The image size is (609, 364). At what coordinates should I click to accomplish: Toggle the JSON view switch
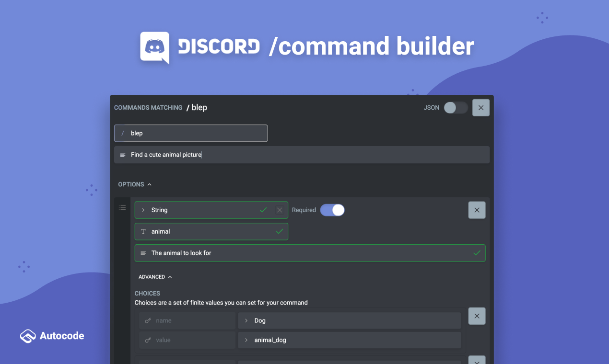tap(456, 108)
